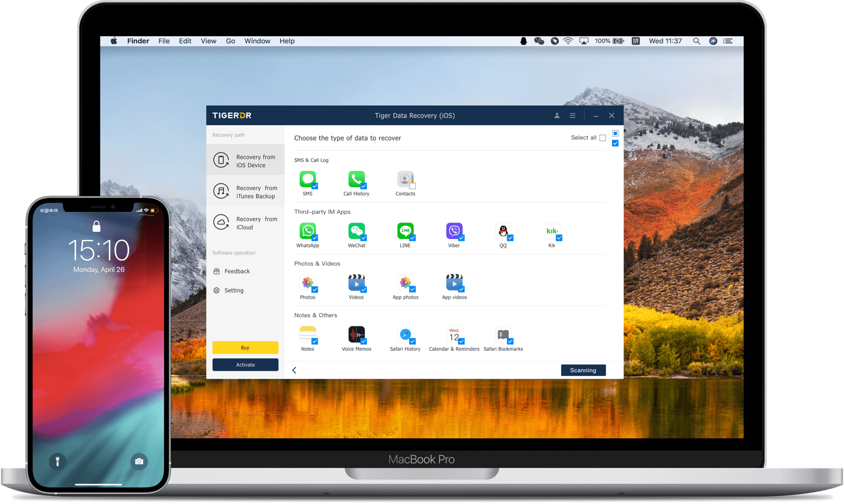The height and width of the screenshot is (504, 844).
Task: Open Notification Center list icon
Action: 728,41
